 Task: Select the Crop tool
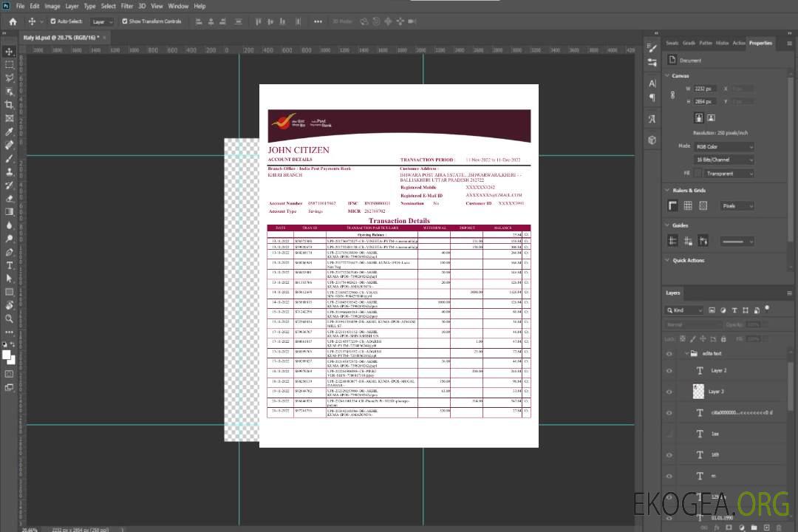click(9, 105)
